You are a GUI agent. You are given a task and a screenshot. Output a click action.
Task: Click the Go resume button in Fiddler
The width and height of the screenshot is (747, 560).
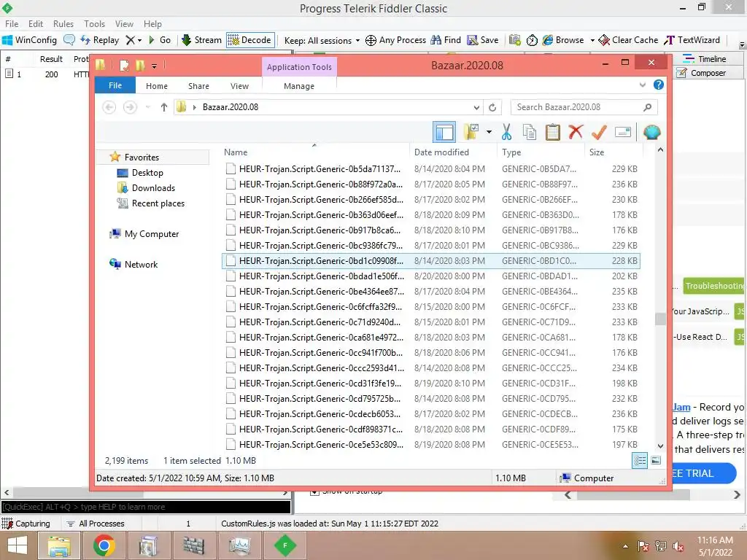[160, 40]
